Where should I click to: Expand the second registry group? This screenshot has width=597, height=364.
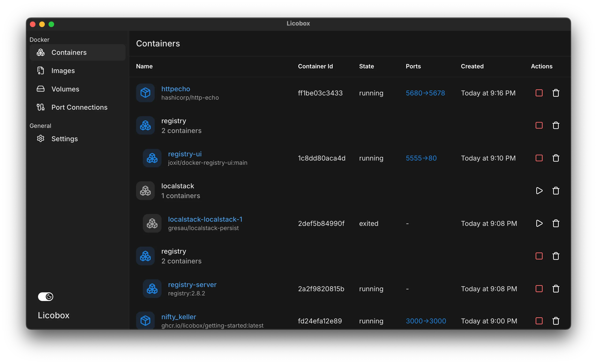[173, 256]
